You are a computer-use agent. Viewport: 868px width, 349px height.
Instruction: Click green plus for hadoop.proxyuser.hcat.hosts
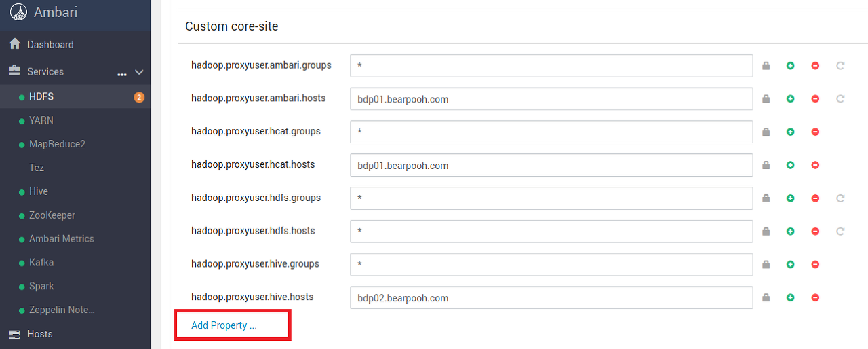(791, 165)
